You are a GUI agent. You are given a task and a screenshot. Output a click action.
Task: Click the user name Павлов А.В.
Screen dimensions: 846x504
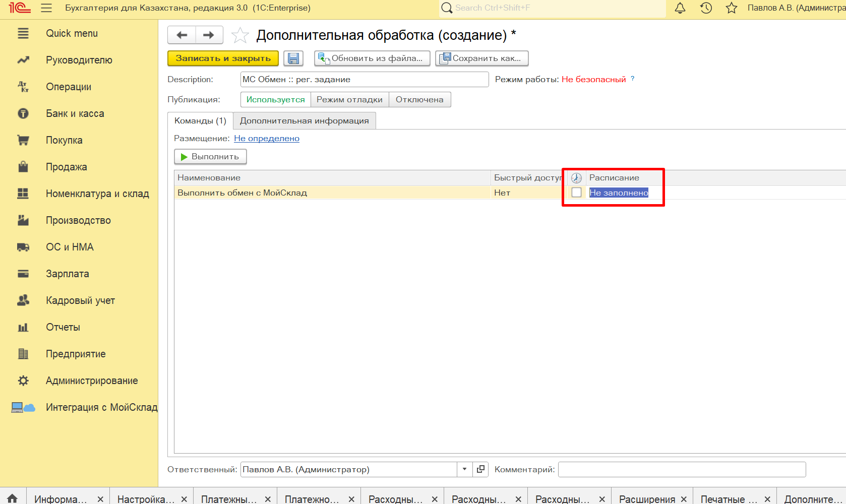click(x=797, y=8)
